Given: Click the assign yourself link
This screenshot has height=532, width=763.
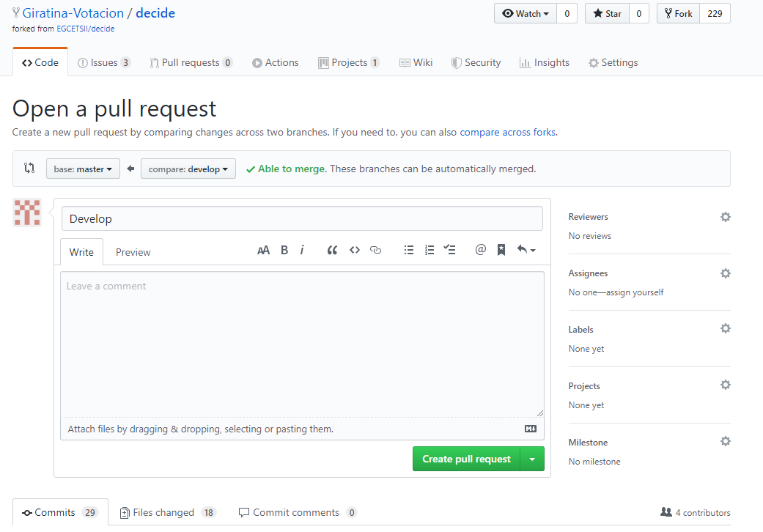Looking at the screenshot, I should pos(635,292).
